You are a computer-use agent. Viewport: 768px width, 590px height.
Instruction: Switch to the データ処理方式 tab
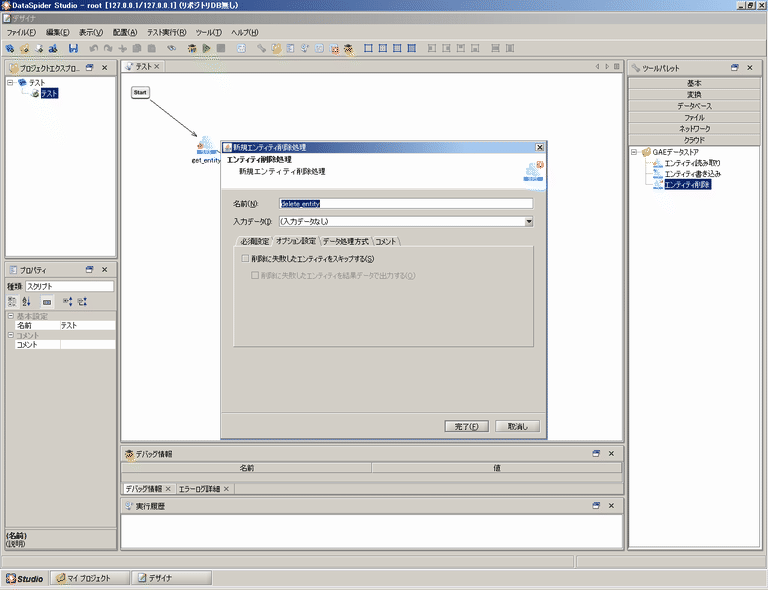[x=345, y=241]
